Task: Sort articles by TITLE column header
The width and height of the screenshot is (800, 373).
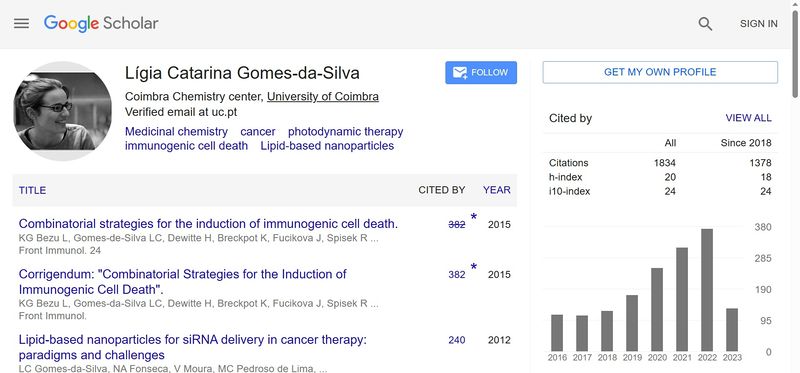Action: pos(32,190)
